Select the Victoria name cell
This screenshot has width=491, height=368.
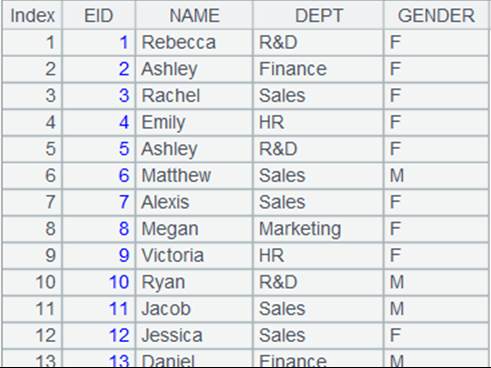(194, 256)
